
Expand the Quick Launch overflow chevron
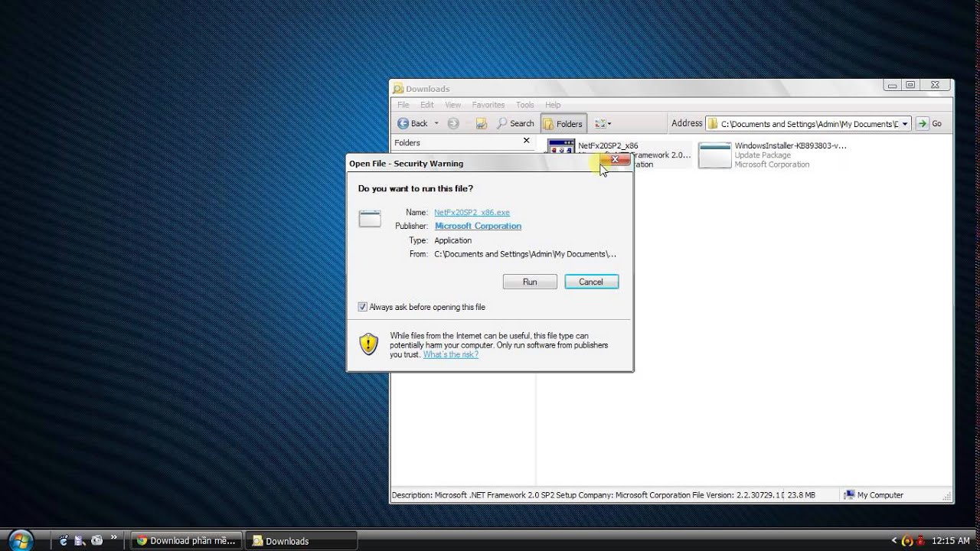point(115,538)
